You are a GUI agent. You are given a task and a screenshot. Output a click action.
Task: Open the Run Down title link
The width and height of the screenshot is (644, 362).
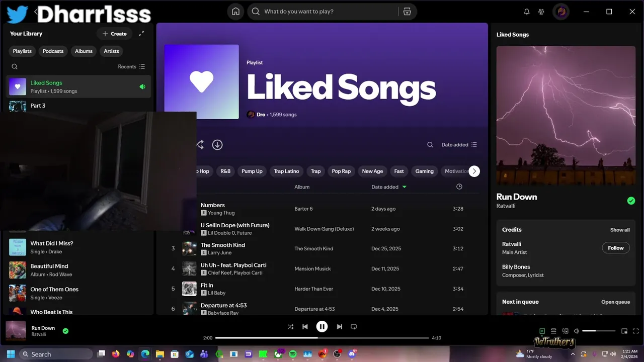pyautogui.click(x=517, y=197)
